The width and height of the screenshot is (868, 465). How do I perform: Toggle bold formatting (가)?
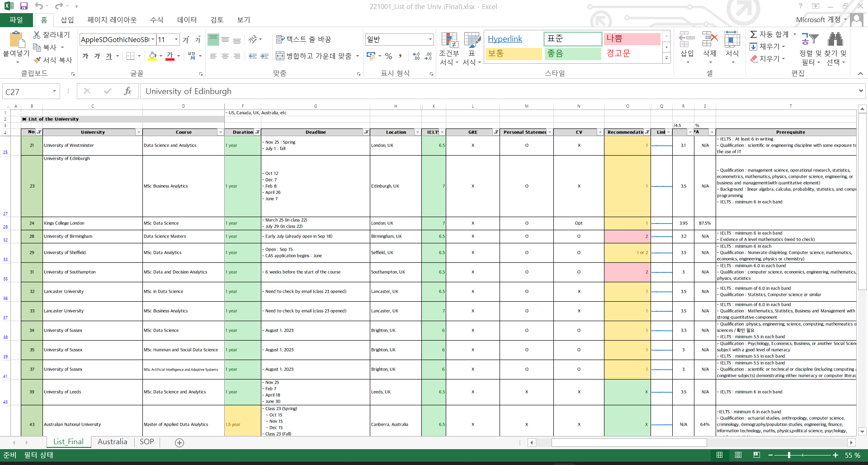click(x=85, y=56)
